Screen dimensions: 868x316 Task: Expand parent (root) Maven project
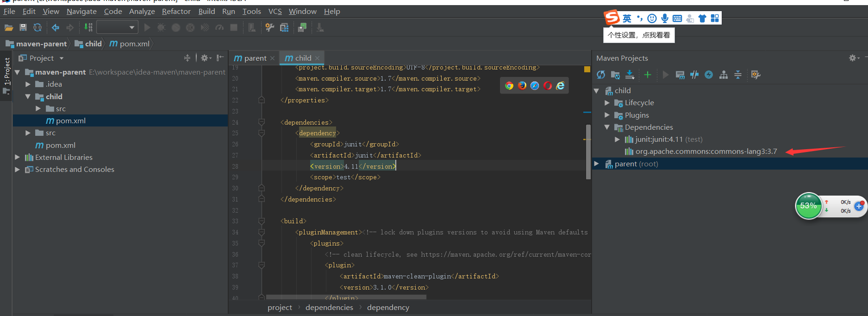tap(596, 164)
